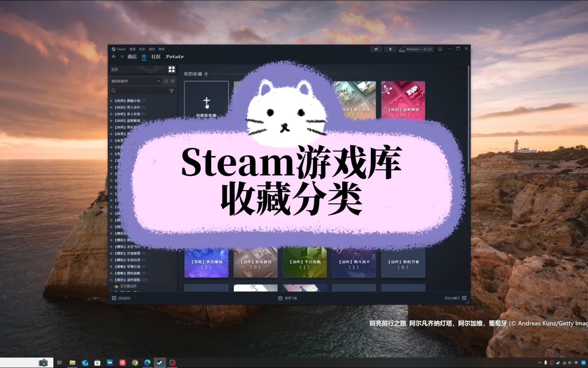Open 【动作】平台奔跑 collection card

(x=305, y=263)
